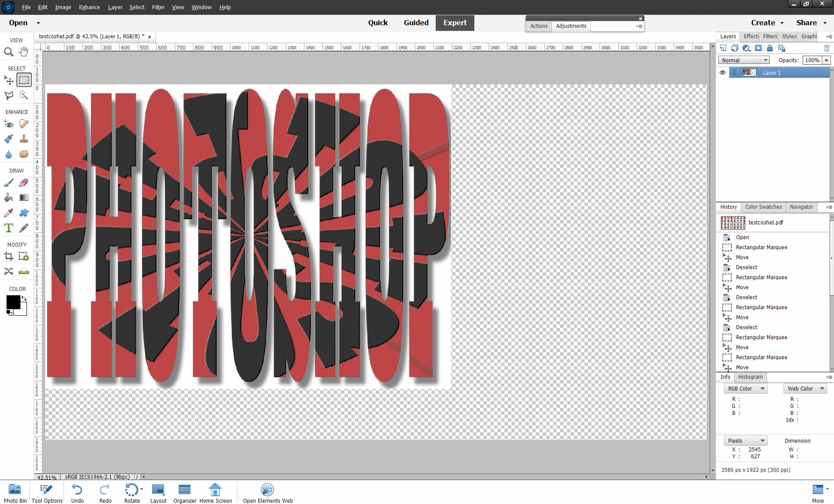
Task: Select the Content-Aware Move tool
Action: pos(8,272)
